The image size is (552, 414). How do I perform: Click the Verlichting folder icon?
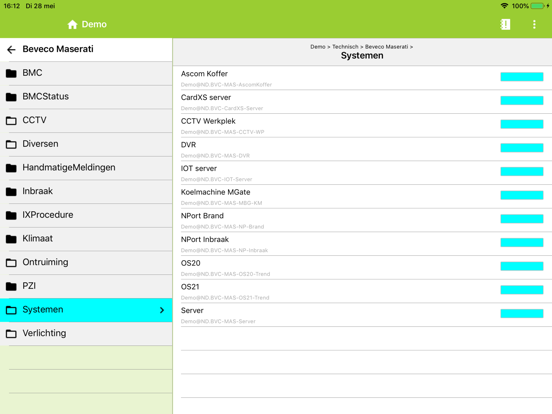11,334
